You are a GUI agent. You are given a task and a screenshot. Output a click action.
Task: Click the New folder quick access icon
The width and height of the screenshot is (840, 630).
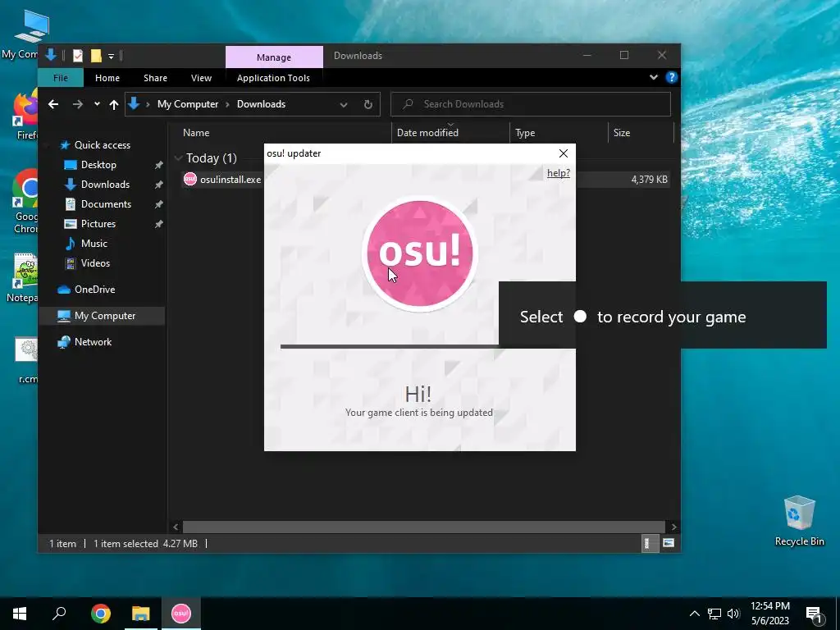coord(96,55)
